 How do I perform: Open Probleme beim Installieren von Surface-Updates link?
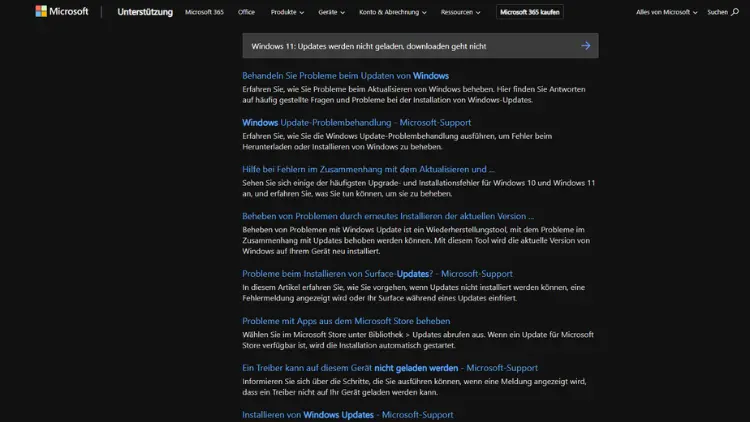(377, 274)
